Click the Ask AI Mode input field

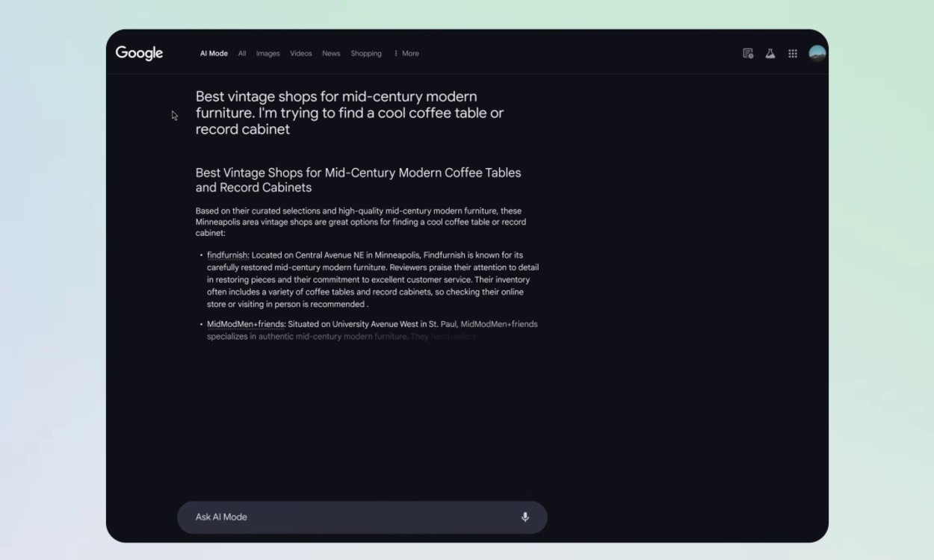[x=299, y=517]
